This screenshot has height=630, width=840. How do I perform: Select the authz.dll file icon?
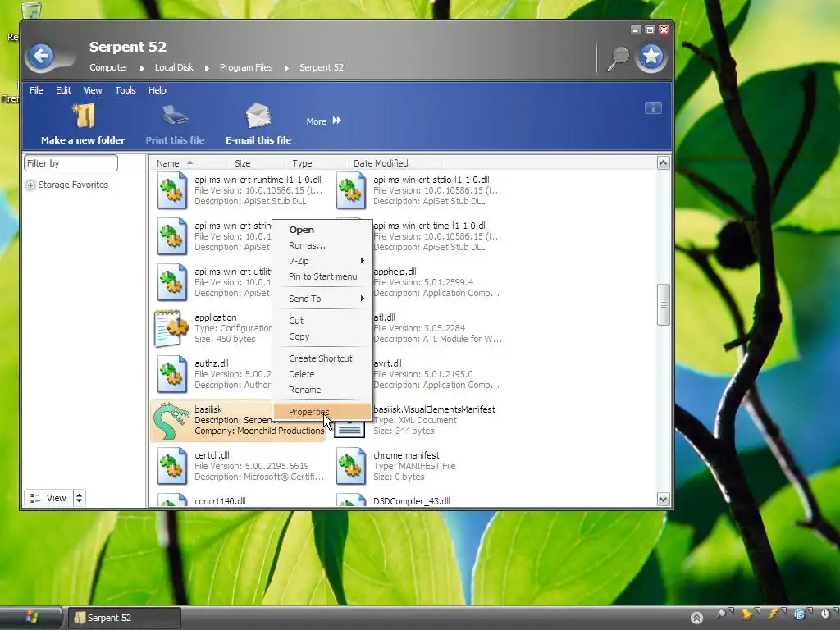[x=172, y=374]
